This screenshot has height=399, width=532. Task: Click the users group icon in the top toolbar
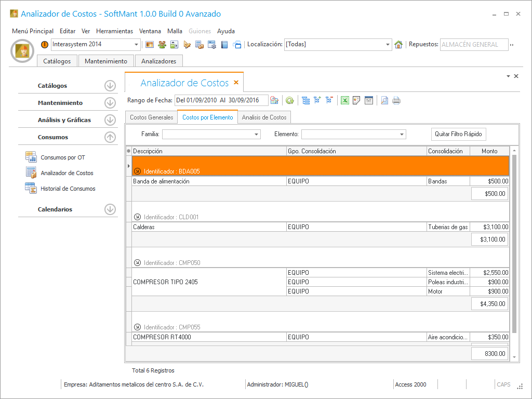pos(162,45)
